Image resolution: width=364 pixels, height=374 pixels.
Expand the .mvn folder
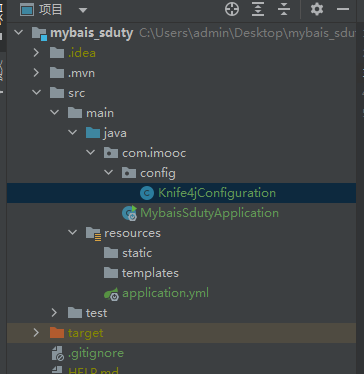coord(36,73)
